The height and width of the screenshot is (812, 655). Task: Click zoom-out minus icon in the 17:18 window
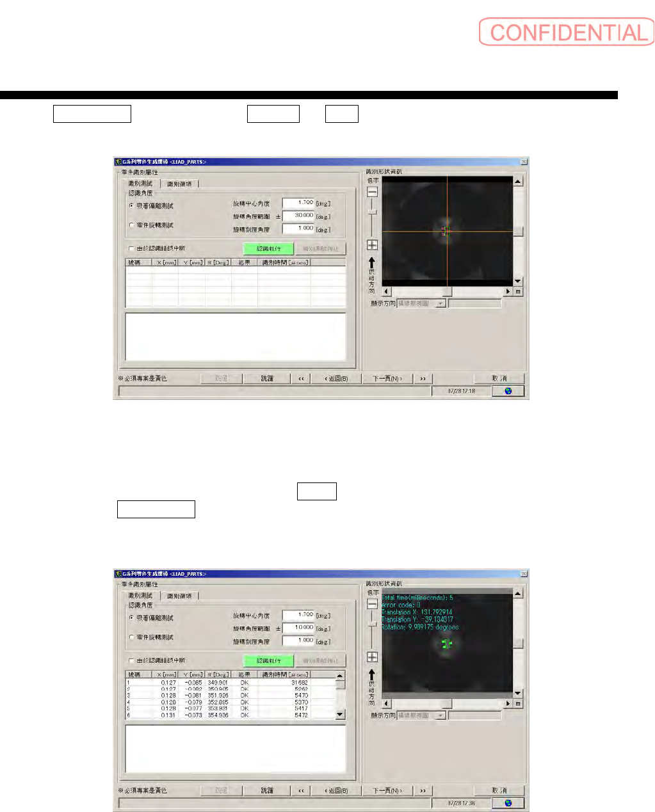[372, 192]
